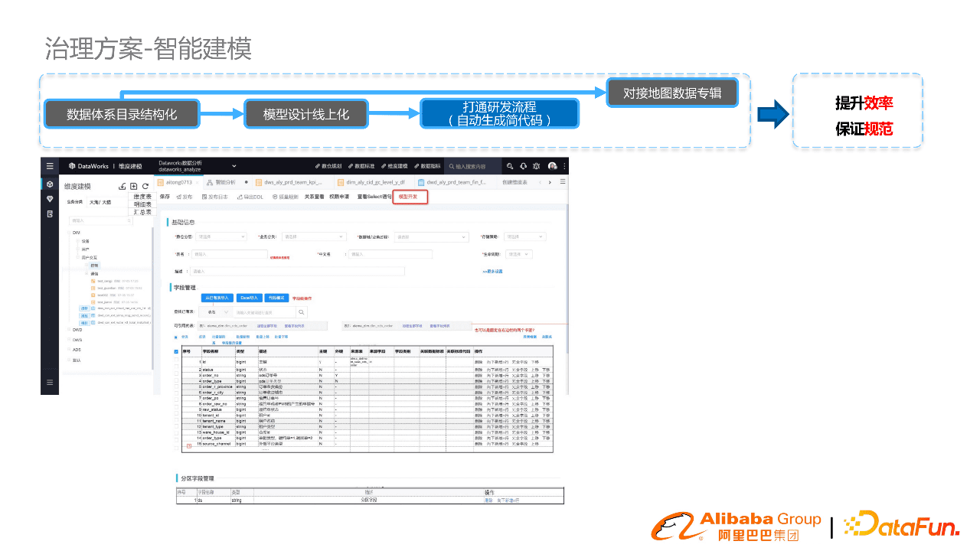980x551 pixels.
Task: Open 数据指标 in top navigation
Action: coord(427,166)
